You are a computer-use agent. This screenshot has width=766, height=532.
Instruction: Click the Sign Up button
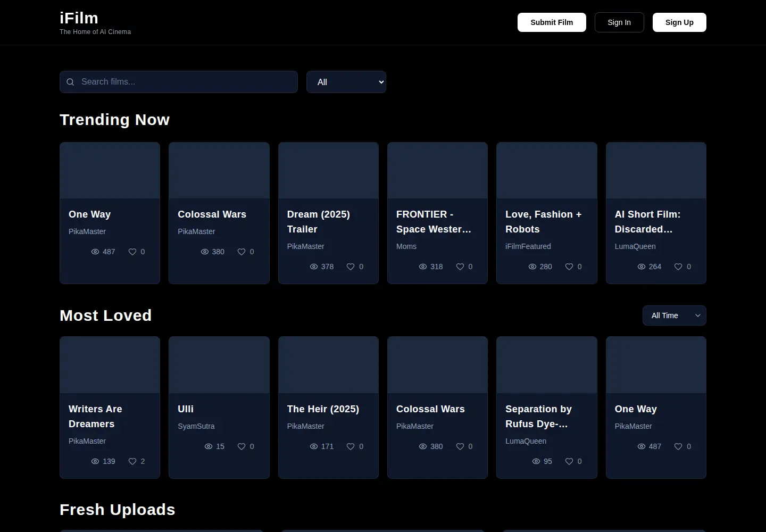[679, 22]
